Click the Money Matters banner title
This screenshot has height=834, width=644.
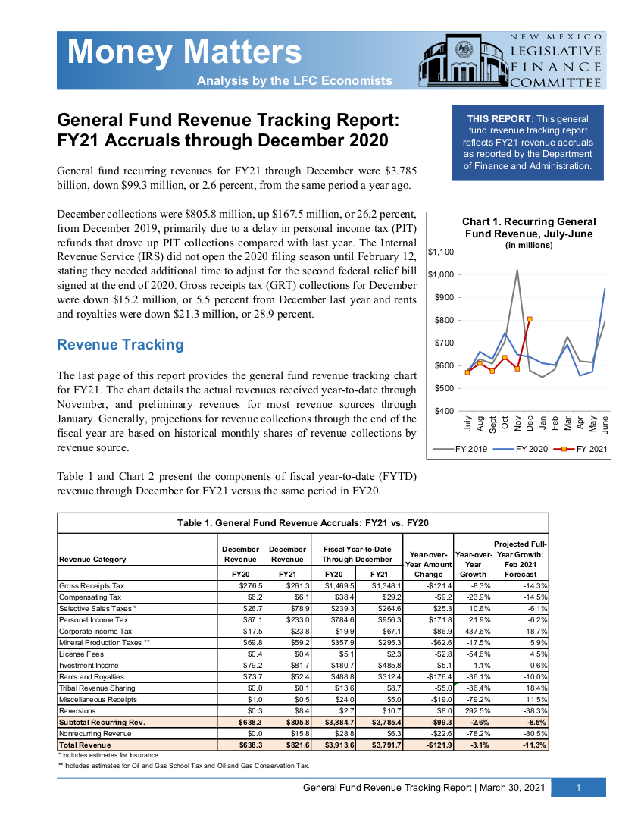click(184, 52)
